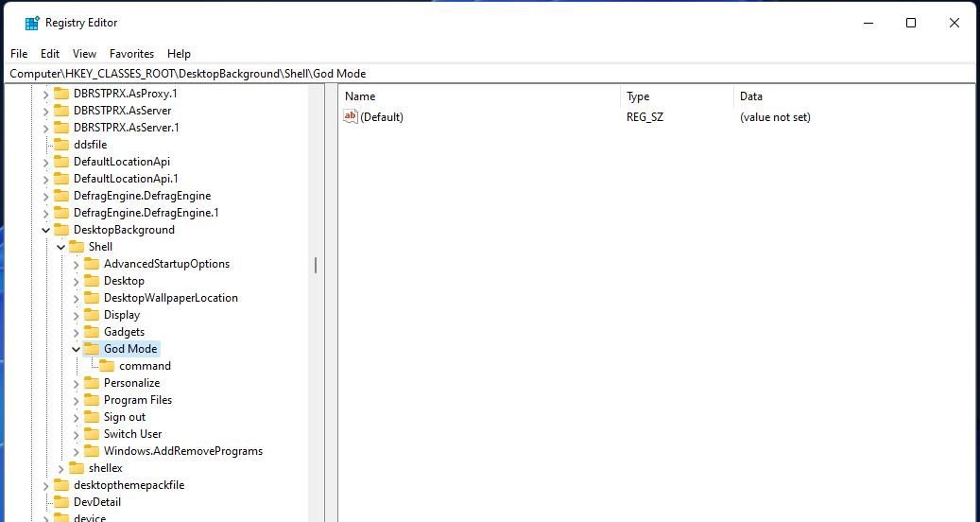Click the Gadgets folder icon
This screenshot has height=522, width=980.
tap(92, 331)
